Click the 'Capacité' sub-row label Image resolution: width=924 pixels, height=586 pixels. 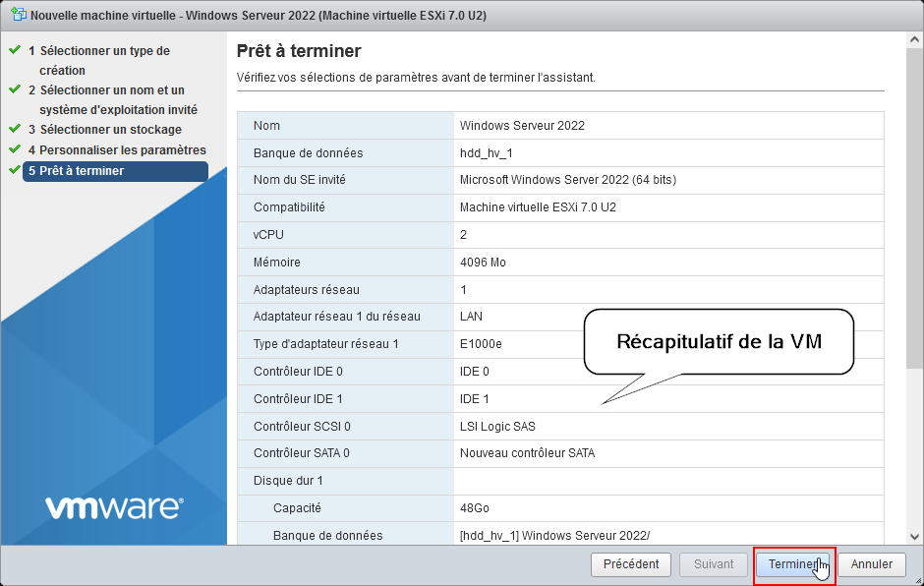click(x=297, y=508)
